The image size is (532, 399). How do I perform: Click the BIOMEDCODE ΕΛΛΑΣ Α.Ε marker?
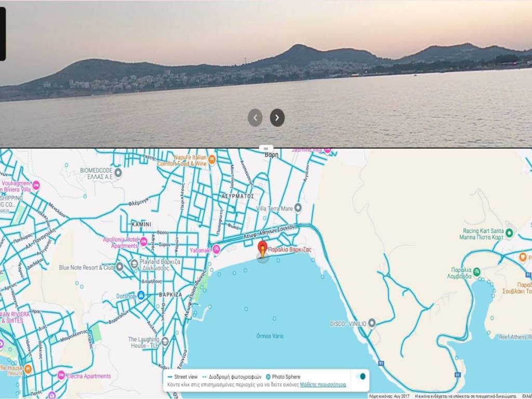[118, 172]
